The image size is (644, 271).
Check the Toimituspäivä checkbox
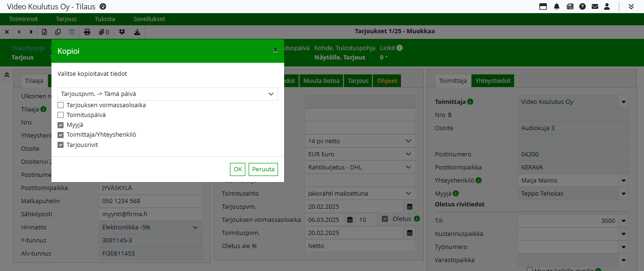pyautogui.click(x=61, y=115)
